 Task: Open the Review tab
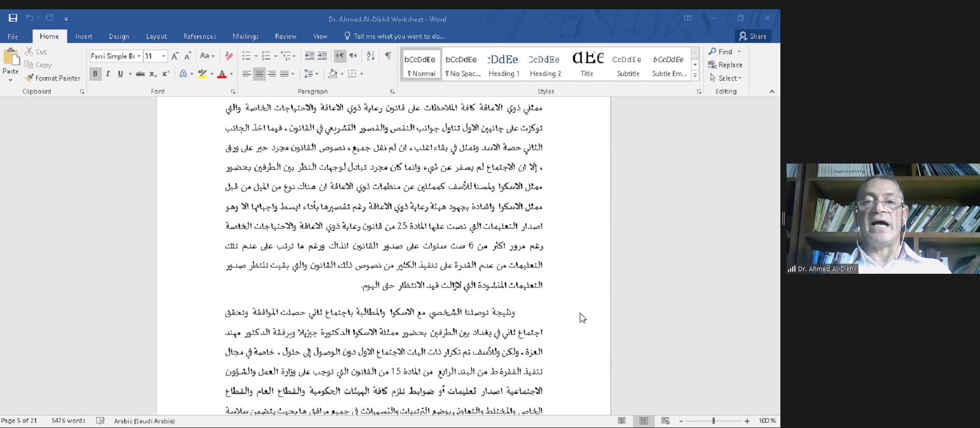[x=285, y=36]
